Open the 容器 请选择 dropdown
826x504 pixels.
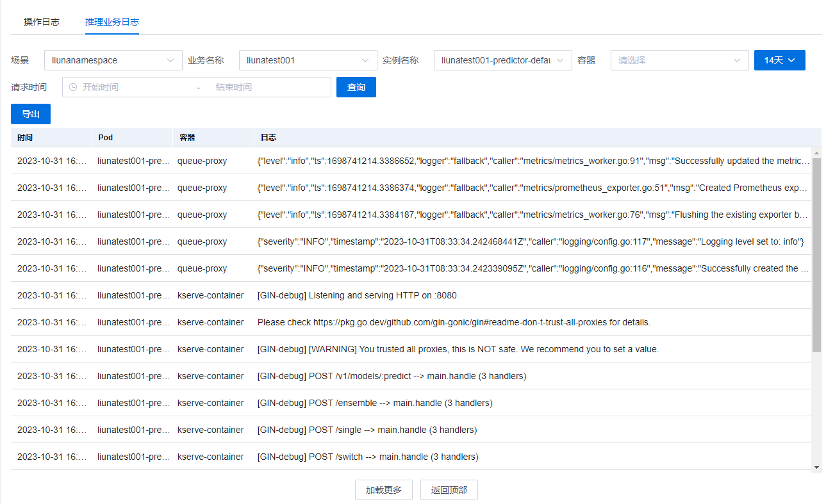(679, 60)
